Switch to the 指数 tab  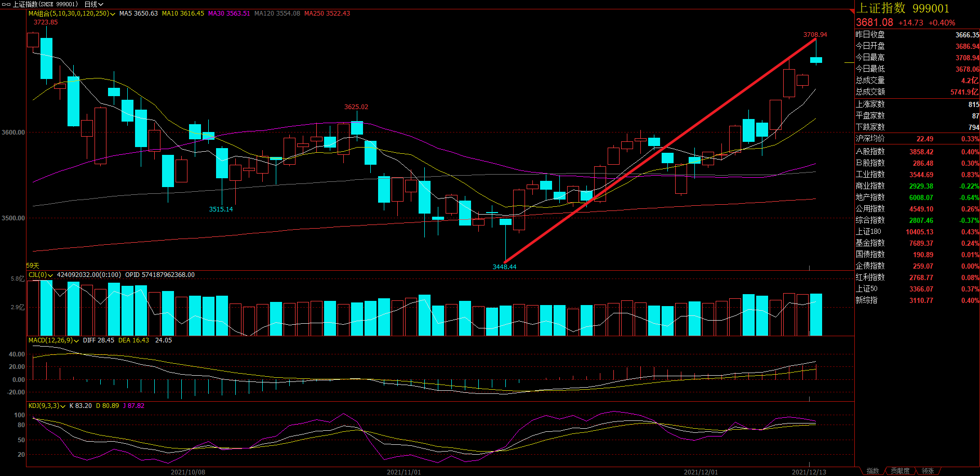coord(872,471)
